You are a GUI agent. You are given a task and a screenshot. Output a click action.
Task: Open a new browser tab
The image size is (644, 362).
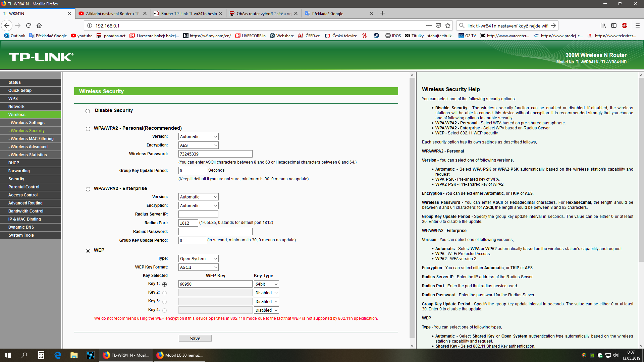pos(383,13)
